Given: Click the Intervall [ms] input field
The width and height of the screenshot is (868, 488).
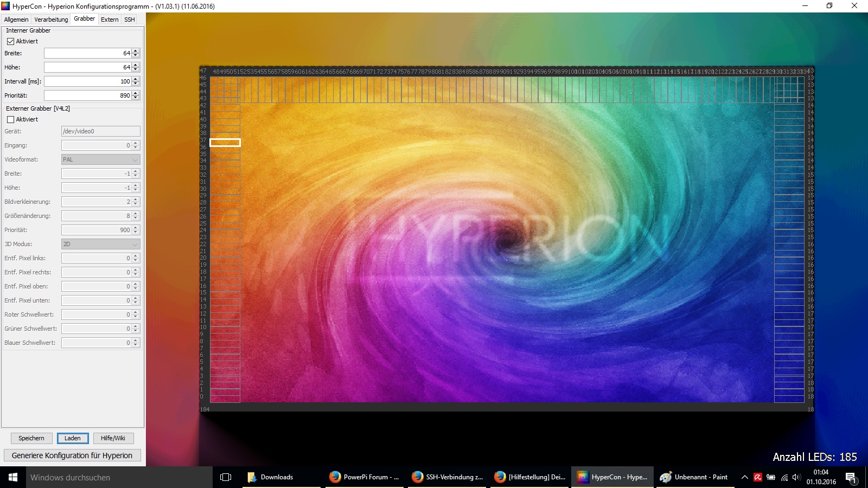Looking at the screenshot, I should point(87,81).
